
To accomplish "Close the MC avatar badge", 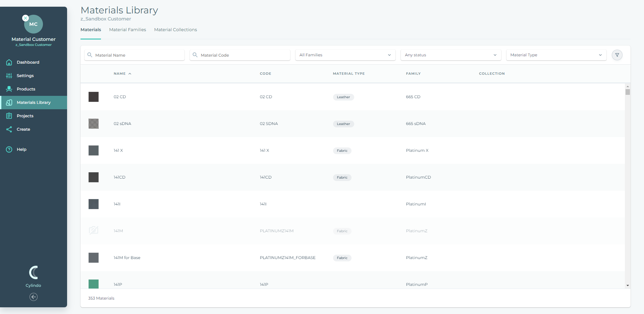I will click(25, 18).
